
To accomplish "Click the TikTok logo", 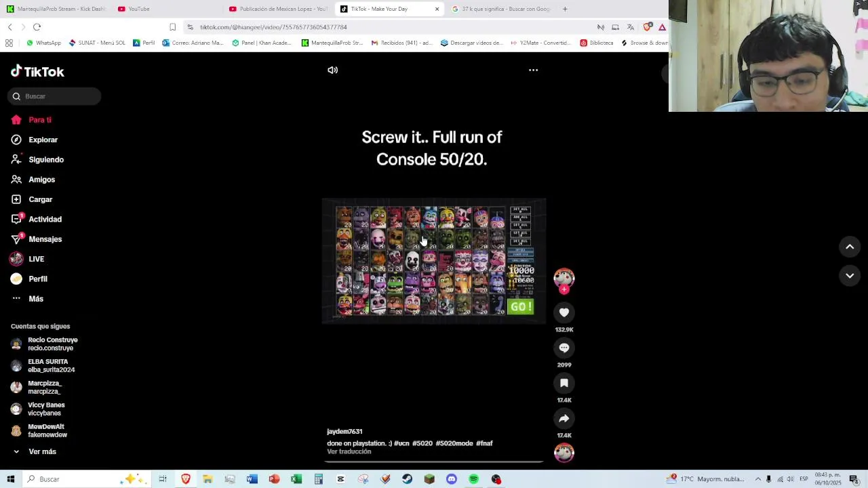I will click(x=37, y=71).
